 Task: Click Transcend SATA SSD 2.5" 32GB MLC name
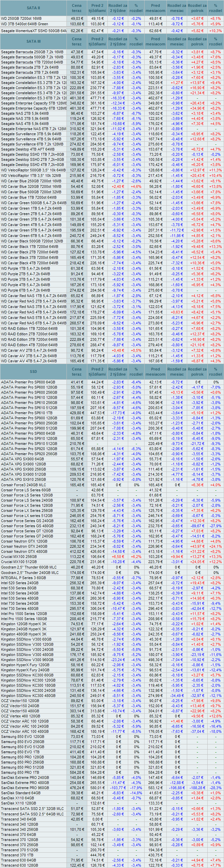(32, 809)
